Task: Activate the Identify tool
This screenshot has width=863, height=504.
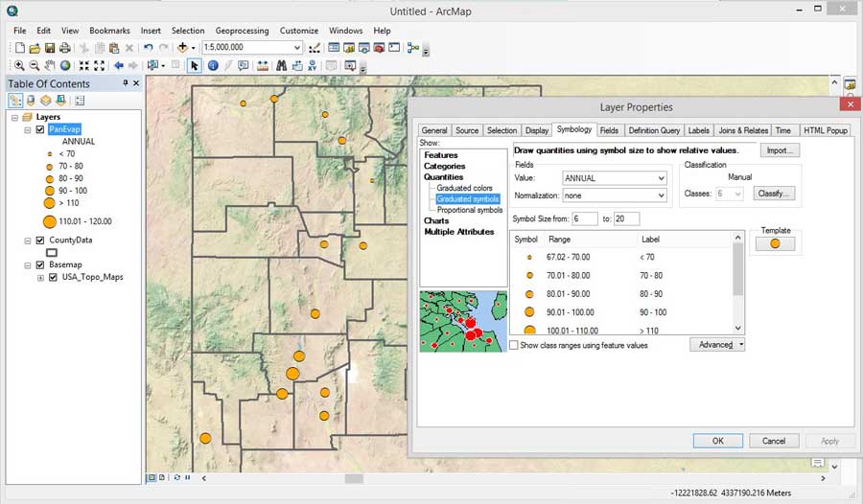Action: coord(213,65)
